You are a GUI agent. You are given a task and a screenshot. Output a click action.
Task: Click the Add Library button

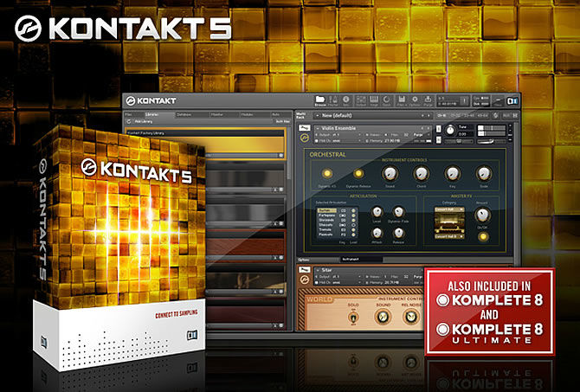144,121
